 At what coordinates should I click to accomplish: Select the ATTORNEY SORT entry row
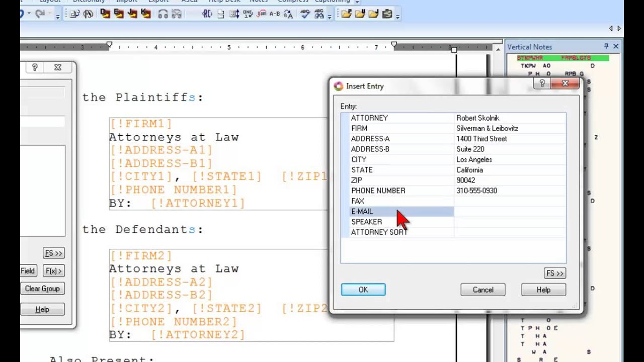(453, 232)
